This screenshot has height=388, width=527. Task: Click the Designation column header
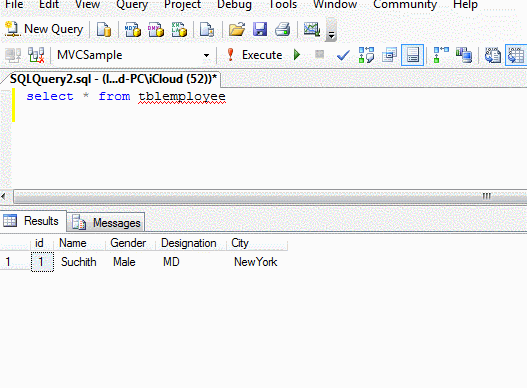click(191, 243)
